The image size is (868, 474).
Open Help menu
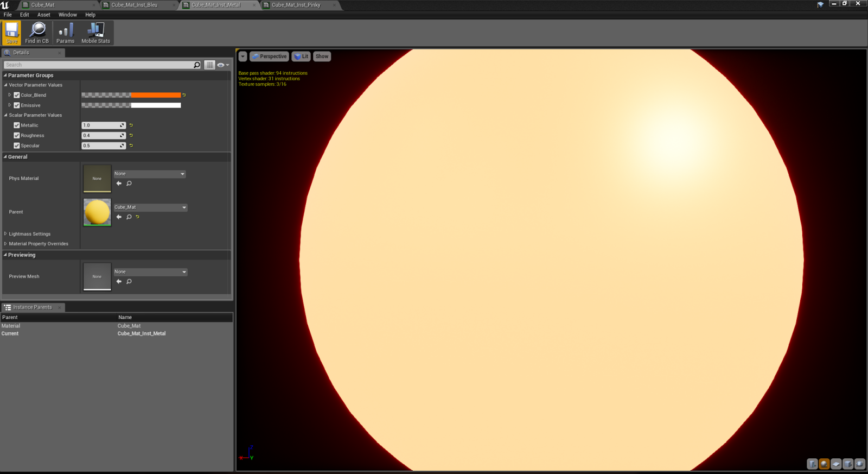pos(90,15)
